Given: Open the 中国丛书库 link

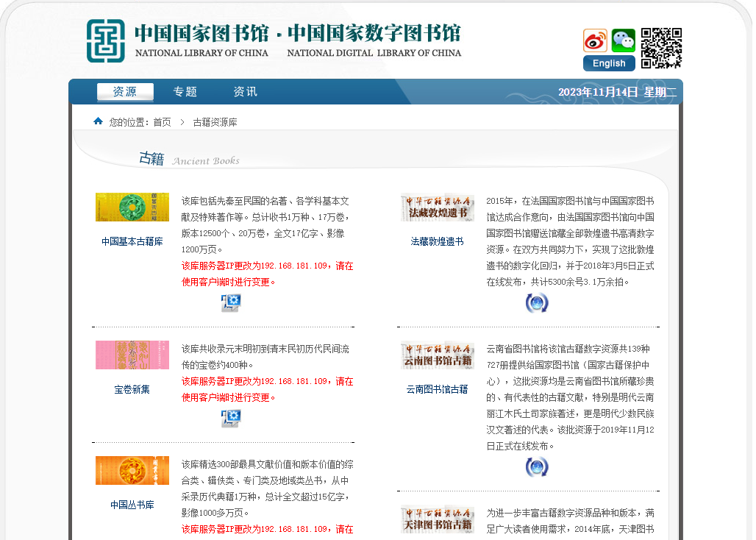Looking at the screenshot, I should (x=132, y=505).
